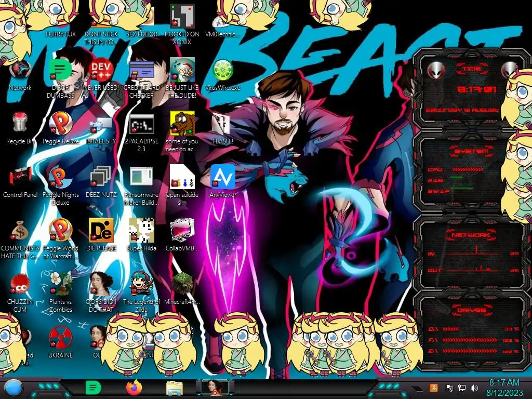Launch The Legend of Zilda
The height and width of the screenshot is (399, 532).
141,293
